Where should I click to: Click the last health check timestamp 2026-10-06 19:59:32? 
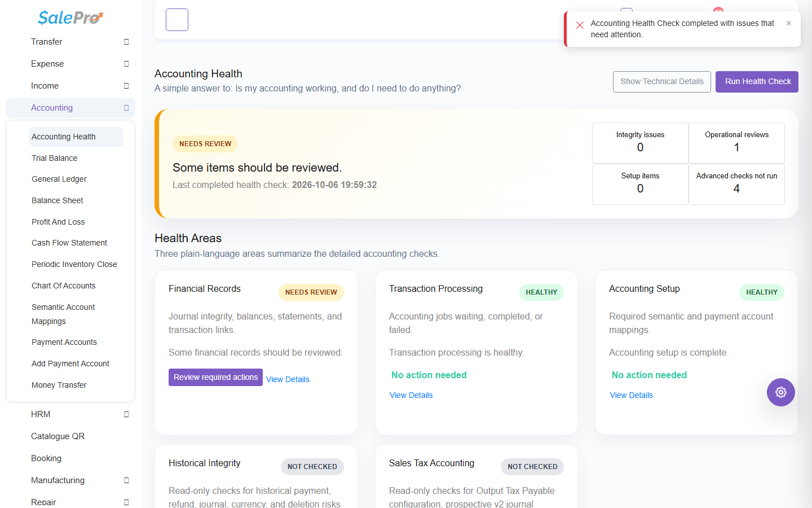334,185
